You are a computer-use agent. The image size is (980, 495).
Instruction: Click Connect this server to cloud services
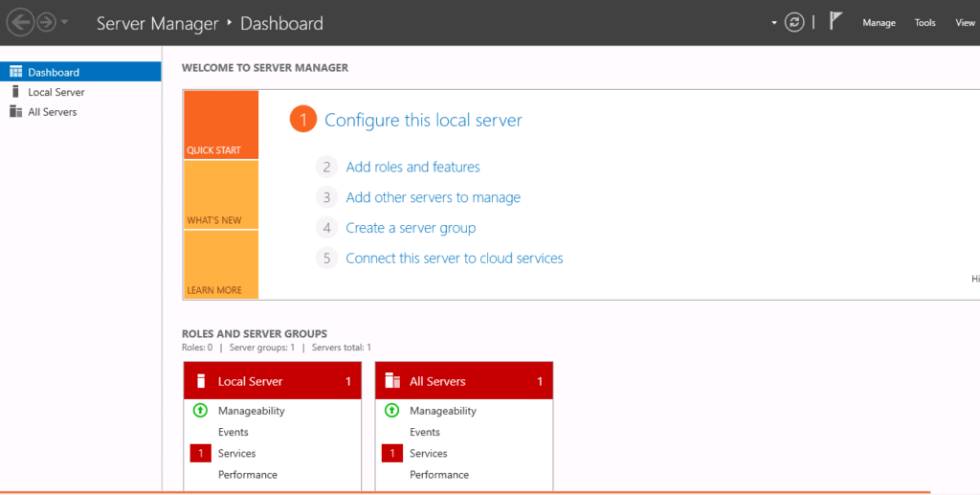(x=455, y=259)
